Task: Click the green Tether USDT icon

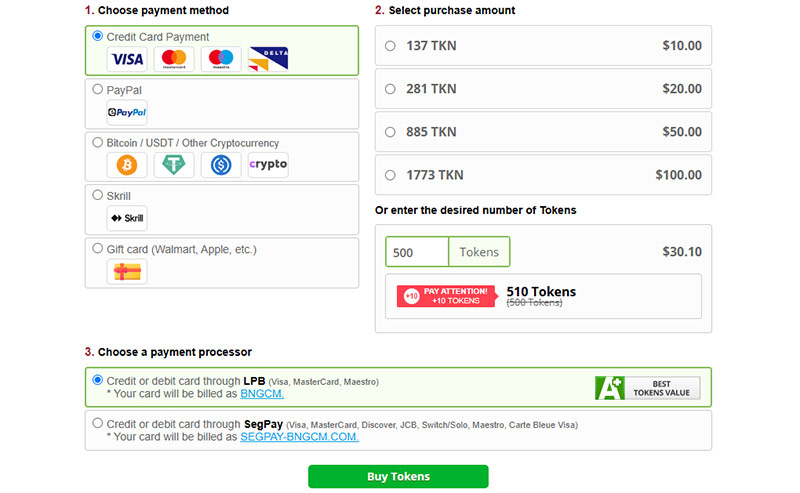Action: (x=174, y=165)
